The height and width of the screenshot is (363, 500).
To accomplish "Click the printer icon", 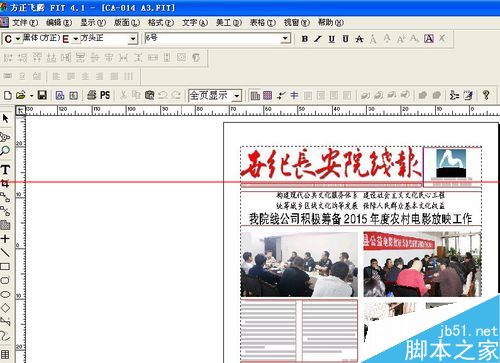I will pyautogui.click(x=92, y=95).
